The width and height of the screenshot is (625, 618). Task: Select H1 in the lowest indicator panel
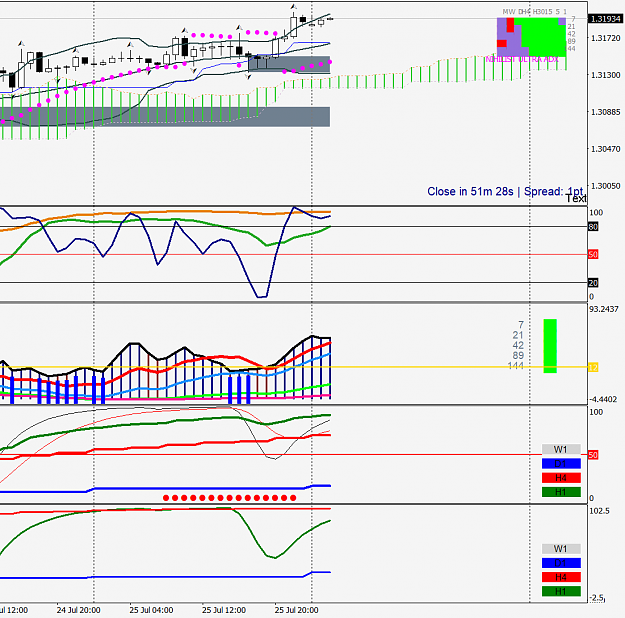[561, 591]
